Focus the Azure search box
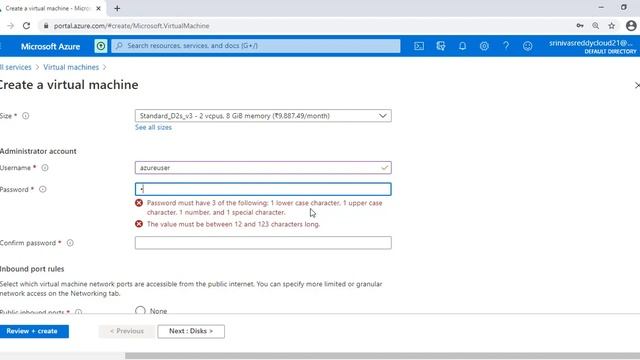Viewport: 640px width, 360px height. [256, 46]
